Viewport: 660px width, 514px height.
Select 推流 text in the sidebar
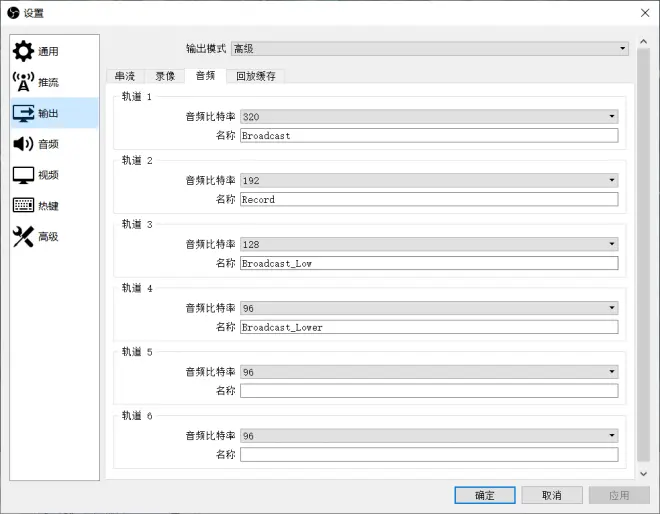click(x=48, y=82)
